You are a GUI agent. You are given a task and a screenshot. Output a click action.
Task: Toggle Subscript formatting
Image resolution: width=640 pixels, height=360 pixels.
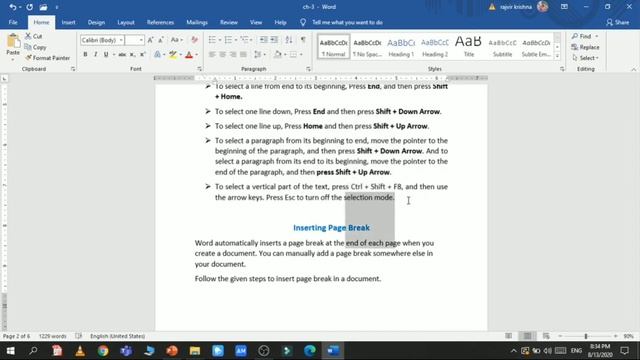click(132, 54)
